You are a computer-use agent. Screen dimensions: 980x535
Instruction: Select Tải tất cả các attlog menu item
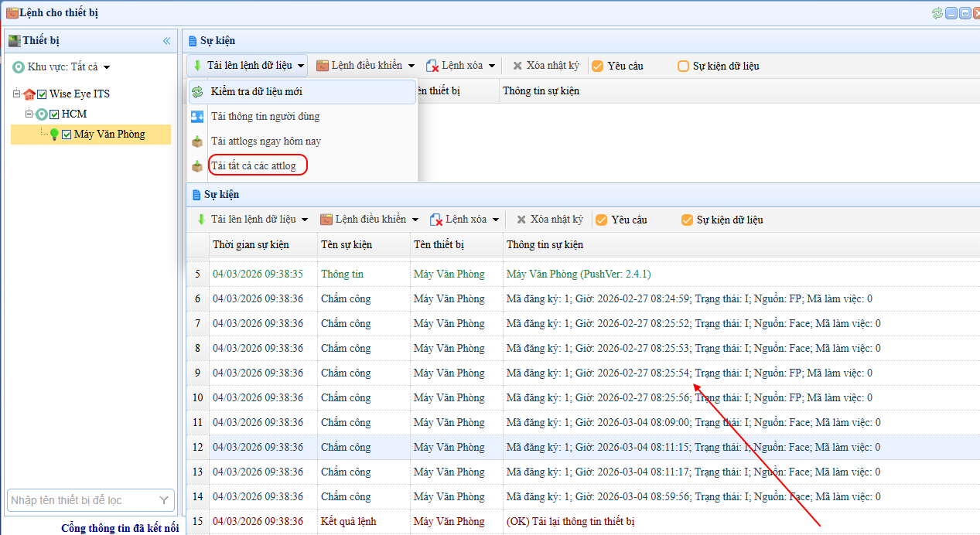pos(254,165)
